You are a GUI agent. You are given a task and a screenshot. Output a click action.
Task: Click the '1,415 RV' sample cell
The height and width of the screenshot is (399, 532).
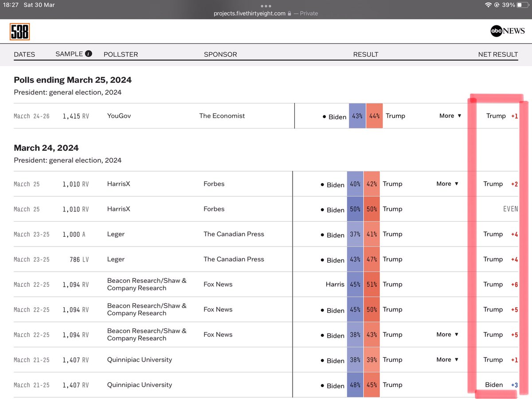[75, 116]
